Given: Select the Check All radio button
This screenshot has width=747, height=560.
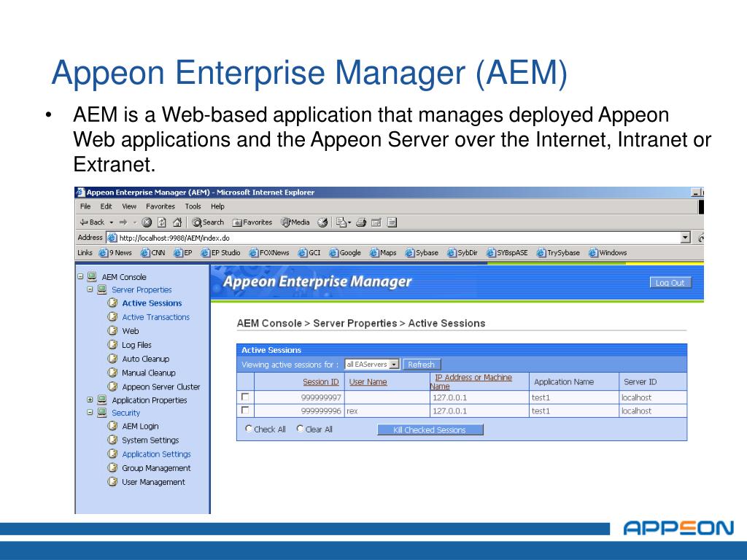Looking at the screenshot, I should (248, 429).
